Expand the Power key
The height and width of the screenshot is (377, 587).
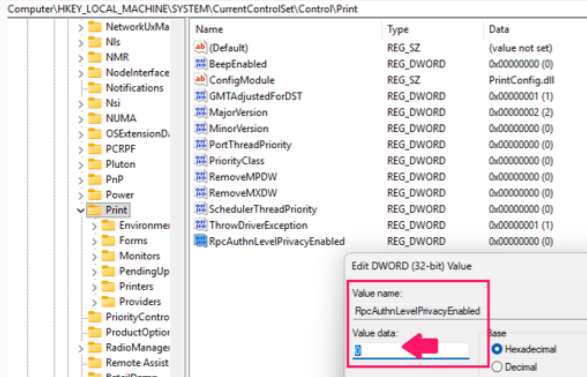tap(81, 195)
